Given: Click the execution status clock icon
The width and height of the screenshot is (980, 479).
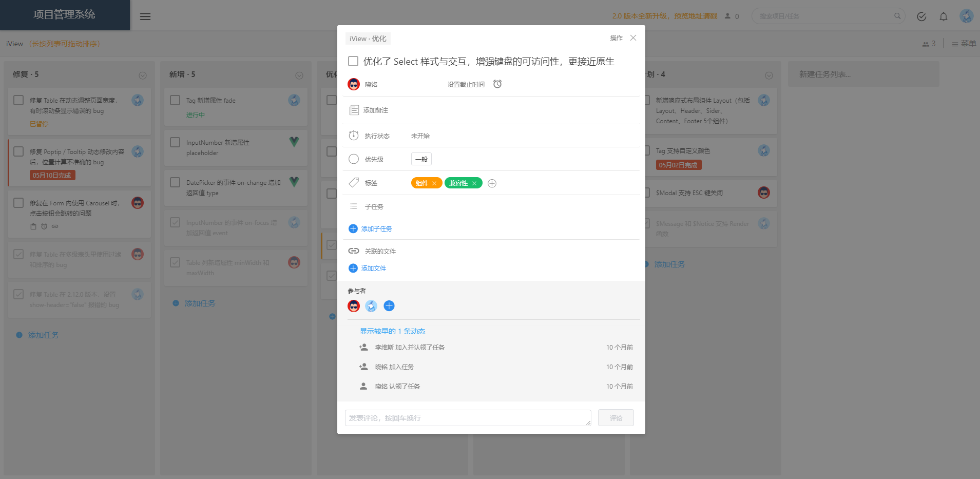Looking at the screenshot, I should (354, 136).
